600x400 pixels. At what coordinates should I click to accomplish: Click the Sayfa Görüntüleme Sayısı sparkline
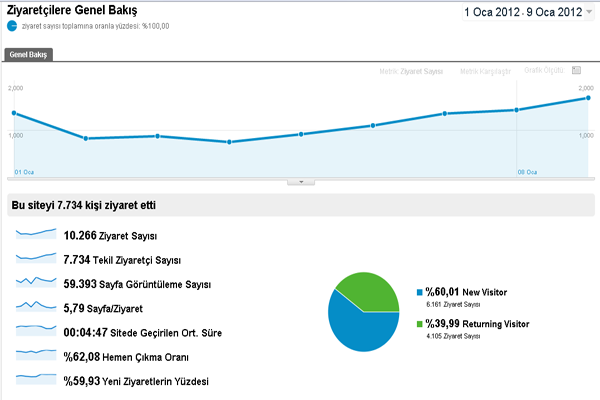tap(36, 282)
